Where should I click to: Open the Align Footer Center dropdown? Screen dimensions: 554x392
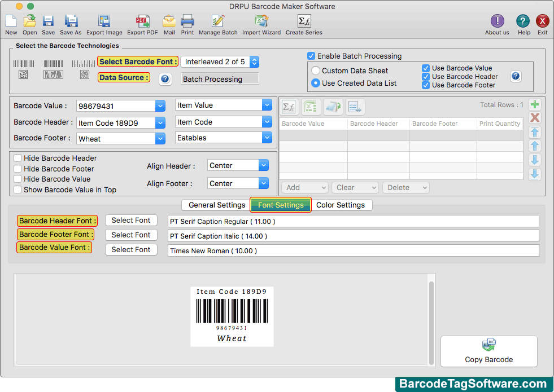click(x=264, y=183)
